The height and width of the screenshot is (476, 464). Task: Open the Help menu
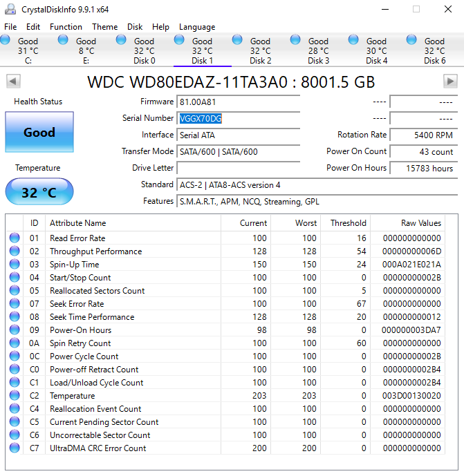[x=160, y=27]
